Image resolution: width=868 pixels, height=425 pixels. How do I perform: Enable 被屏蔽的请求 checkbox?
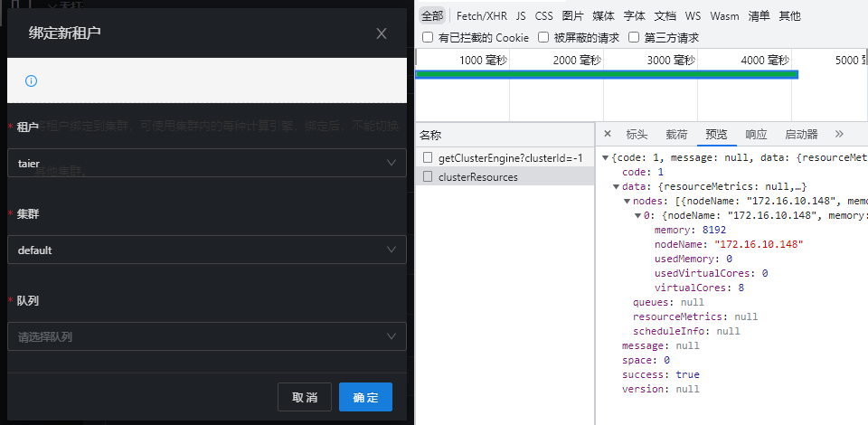pyautogui.click(x=543, y=38)
